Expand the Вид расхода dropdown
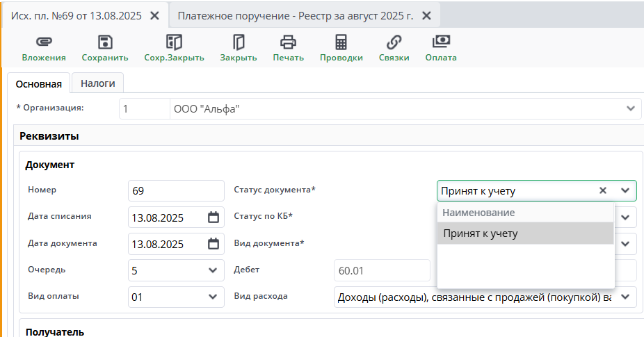Image resolution: width=644 pixels, height=337 pixels. coord(625,297)
